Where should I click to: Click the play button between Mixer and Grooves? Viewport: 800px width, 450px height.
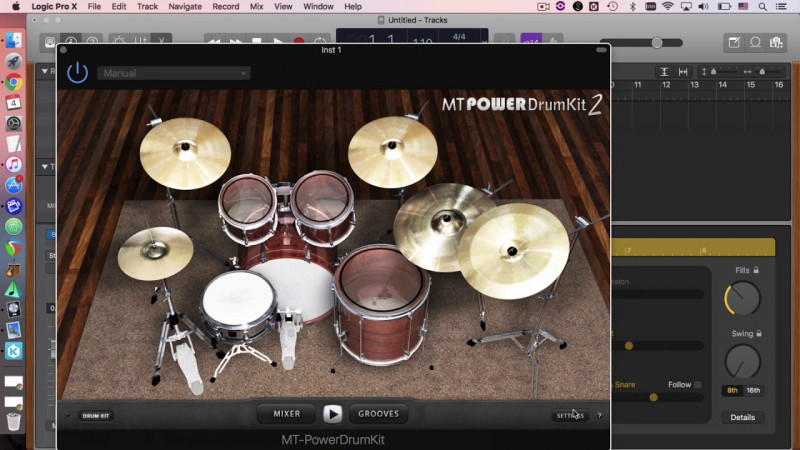(333, 414)
